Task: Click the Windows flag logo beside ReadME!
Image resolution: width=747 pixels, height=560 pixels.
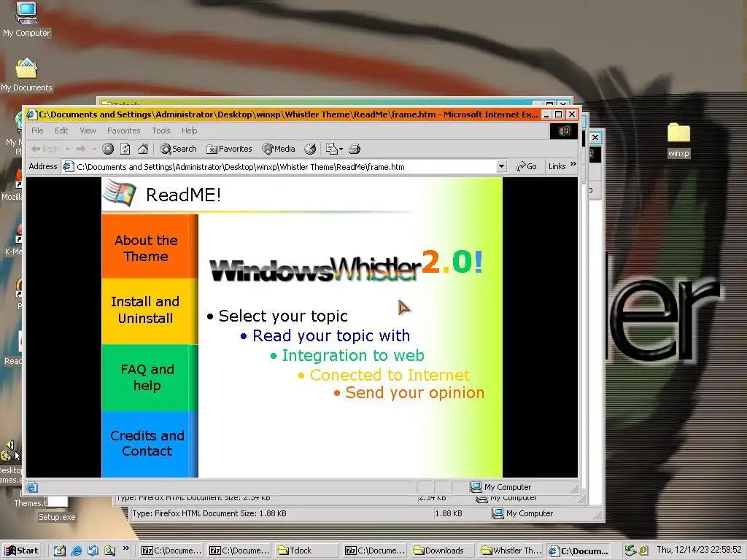Action: click(x=119, y=192)
